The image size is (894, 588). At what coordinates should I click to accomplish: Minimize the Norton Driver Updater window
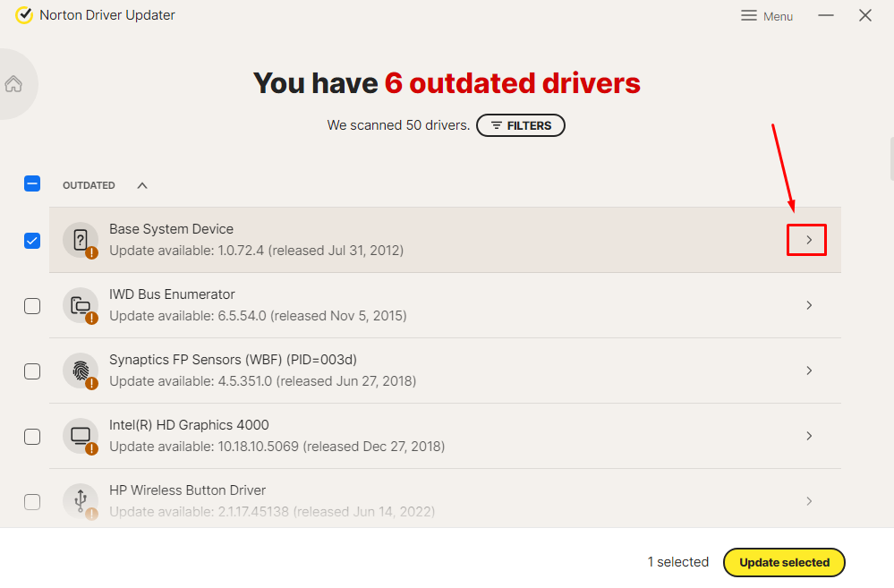click(826, 15)
